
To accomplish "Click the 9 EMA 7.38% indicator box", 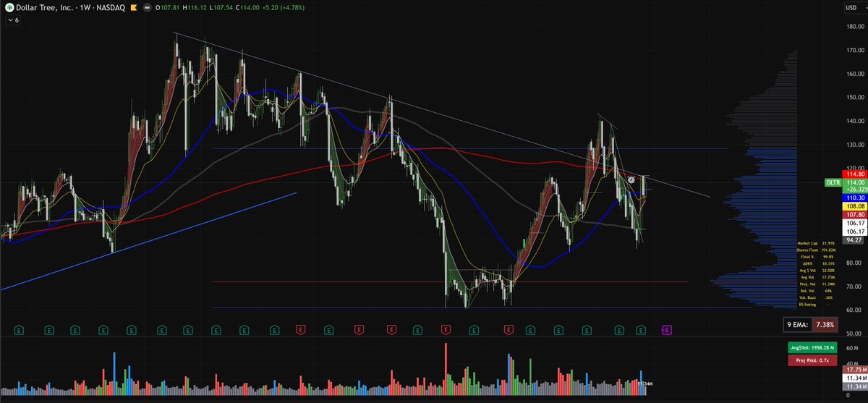I will coord(812,326).
